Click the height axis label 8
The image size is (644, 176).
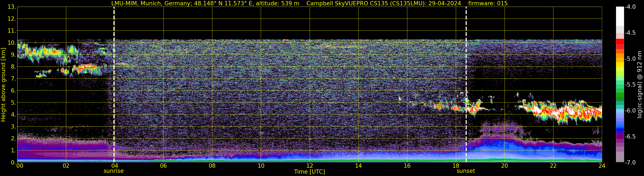pos(13,66)
